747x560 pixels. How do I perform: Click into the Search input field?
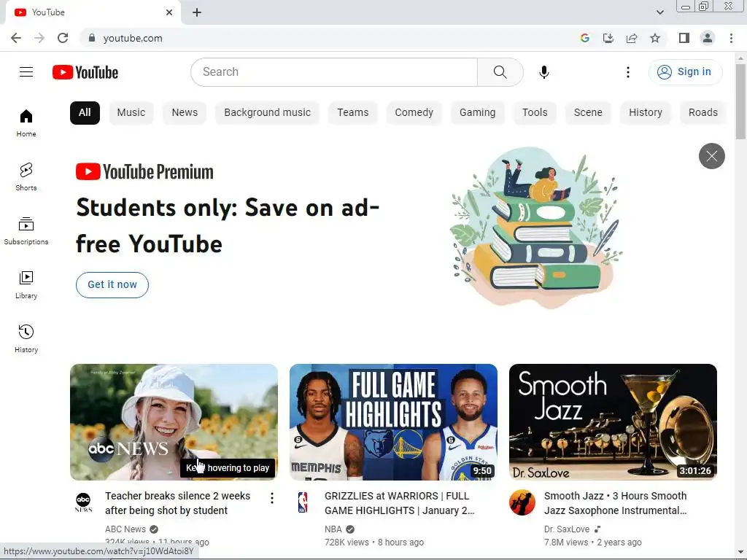pos(334,72)
